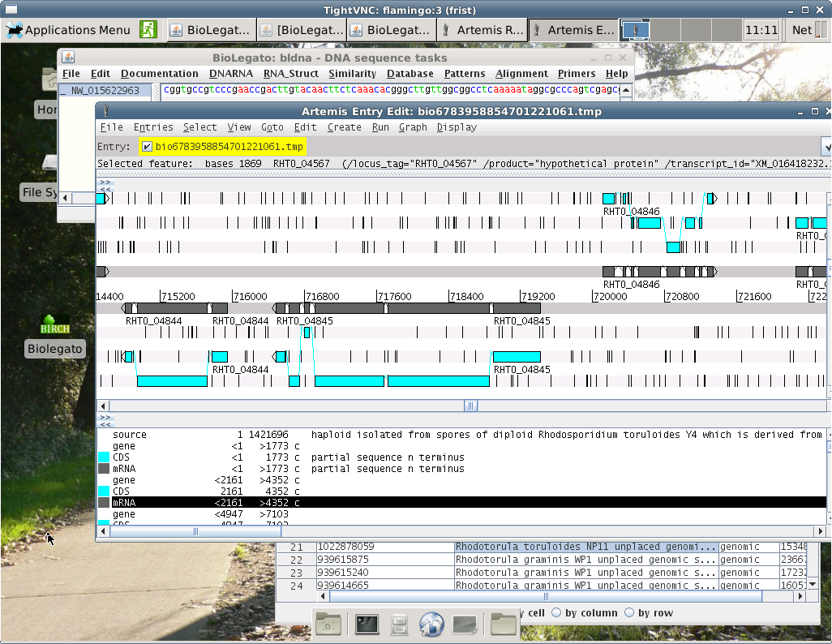This screenshot has height=644, width=832.
Task: Open the terminal launcher in bottom dock
Action: pos(367,624)
